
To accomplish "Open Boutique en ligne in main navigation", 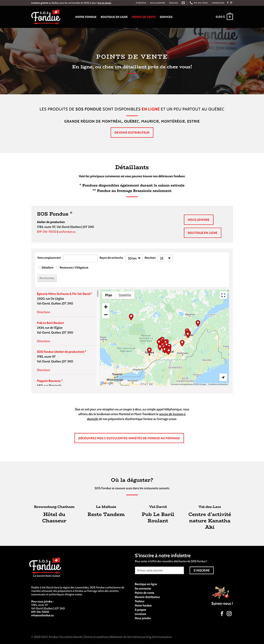I will (114, 17).
